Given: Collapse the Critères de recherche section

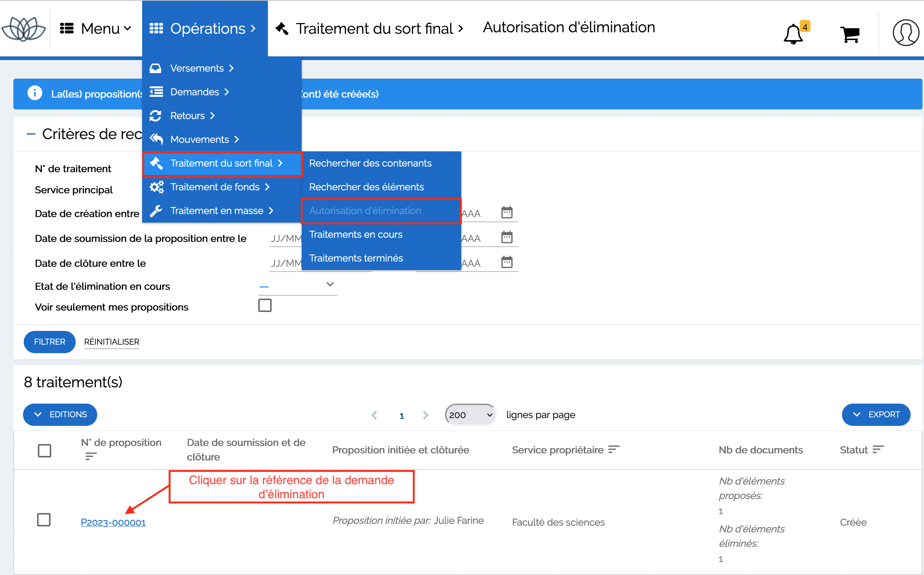Looking at the screenshot, I should [31, 134].
